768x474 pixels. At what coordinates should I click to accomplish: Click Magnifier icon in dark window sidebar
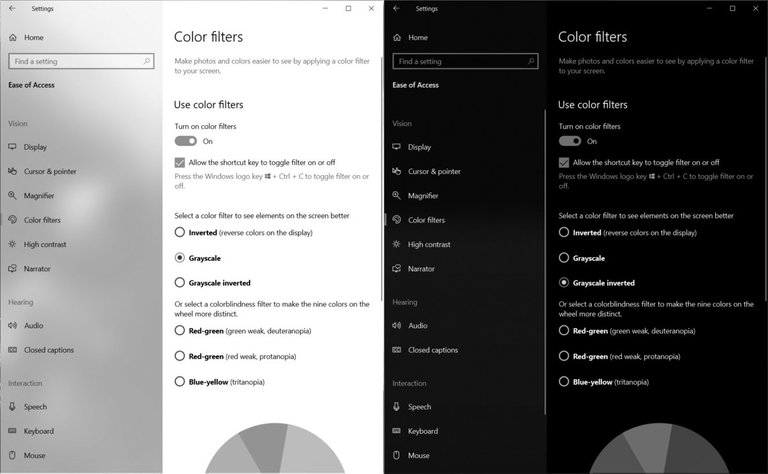click(x=396, y=195)
